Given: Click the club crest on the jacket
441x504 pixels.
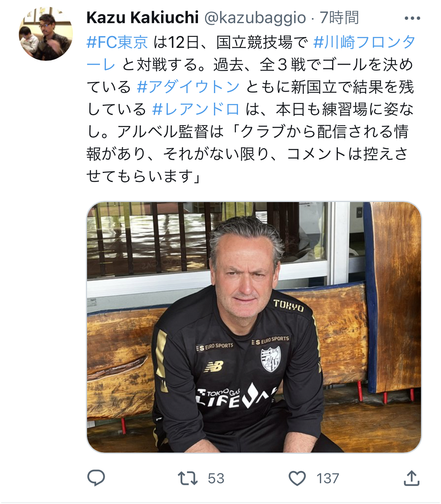Looking at the screenshot, I should (x=271, y=358).
